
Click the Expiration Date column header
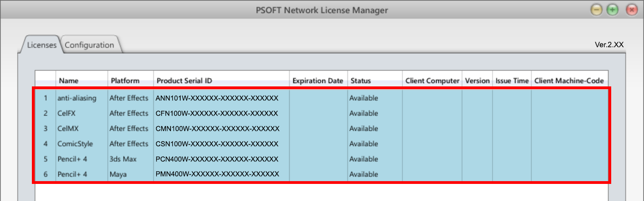pyautogui.click(x=318, y=80)
